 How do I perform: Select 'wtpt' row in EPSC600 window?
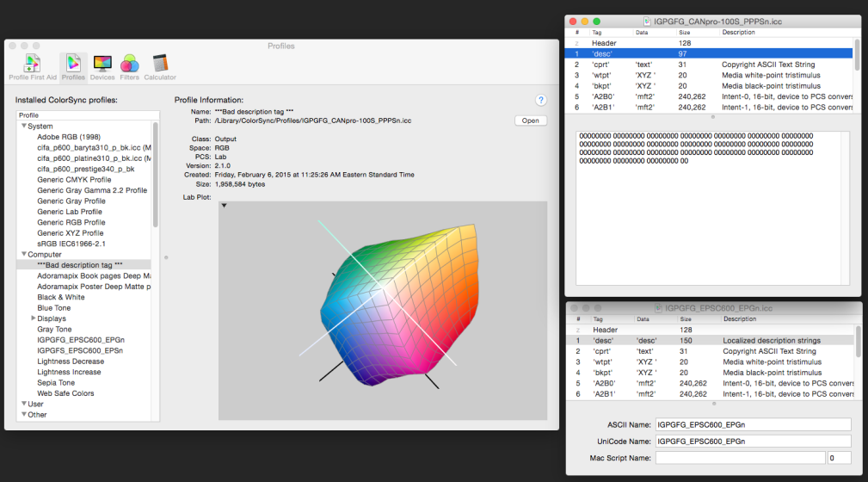(711, 361)
